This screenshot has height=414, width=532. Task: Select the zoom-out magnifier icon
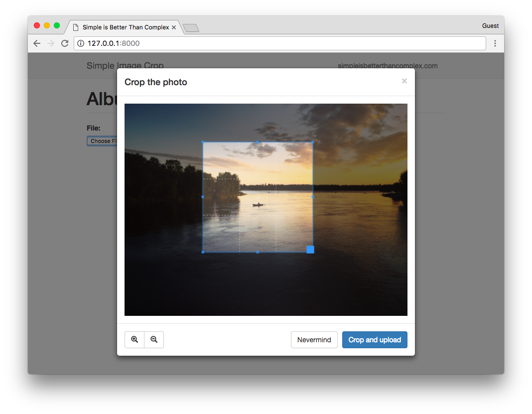tap(154, 339)
